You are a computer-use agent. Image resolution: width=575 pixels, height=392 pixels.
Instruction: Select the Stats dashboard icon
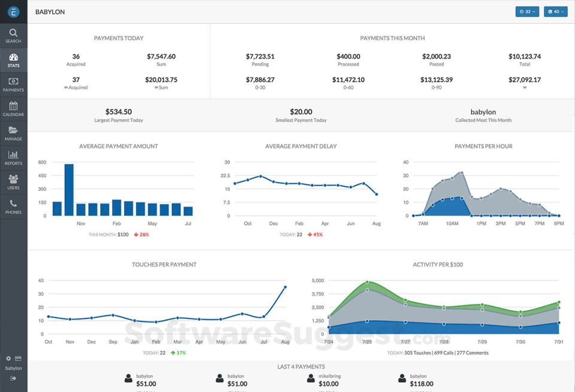(13, 60)
